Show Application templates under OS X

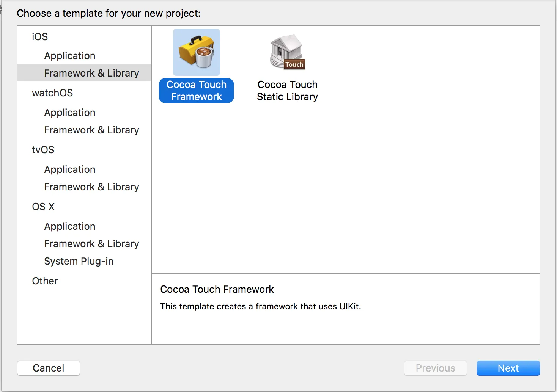pos(70,226)
